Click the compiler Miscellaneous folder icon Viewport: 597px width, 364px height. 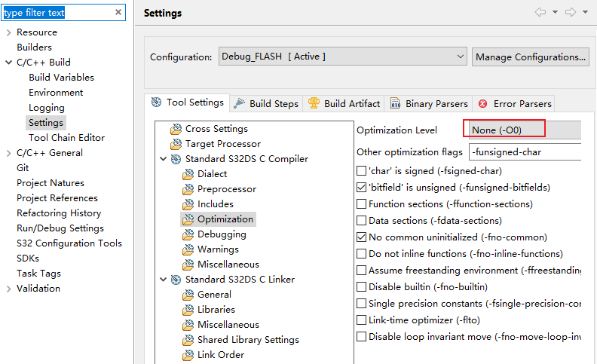pos(188,265)
